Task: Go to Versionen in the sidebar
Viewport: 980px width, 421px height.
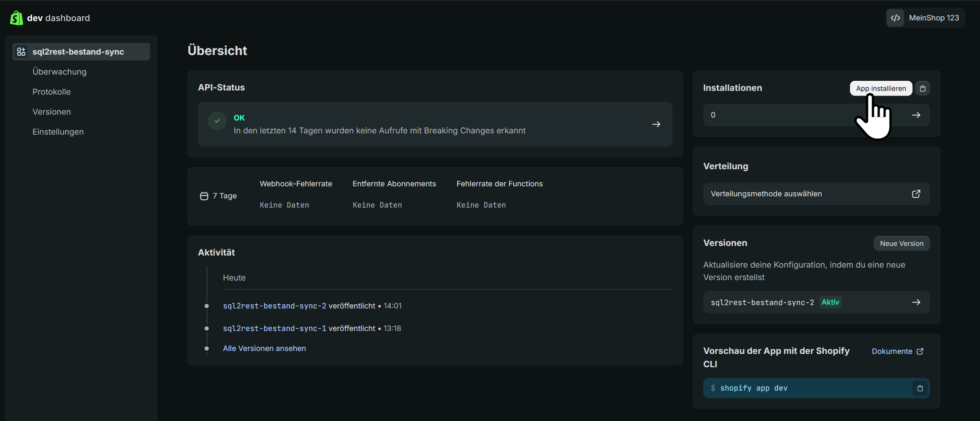Action: tap(52, 112)
